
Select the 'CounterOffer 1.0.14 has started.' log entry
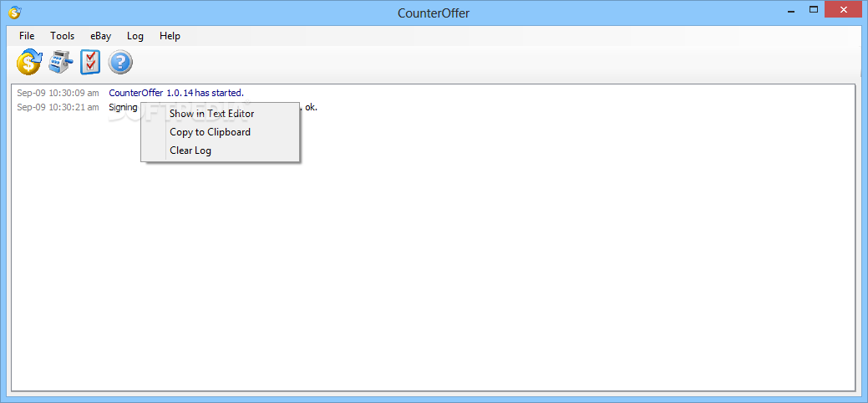(176, 93)
